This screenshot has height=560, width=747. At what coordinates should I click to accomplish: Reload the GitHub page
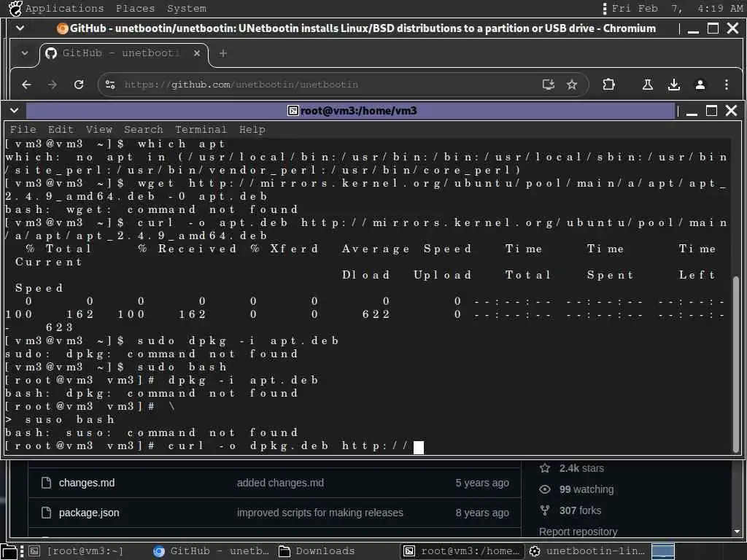pos(79,85)
